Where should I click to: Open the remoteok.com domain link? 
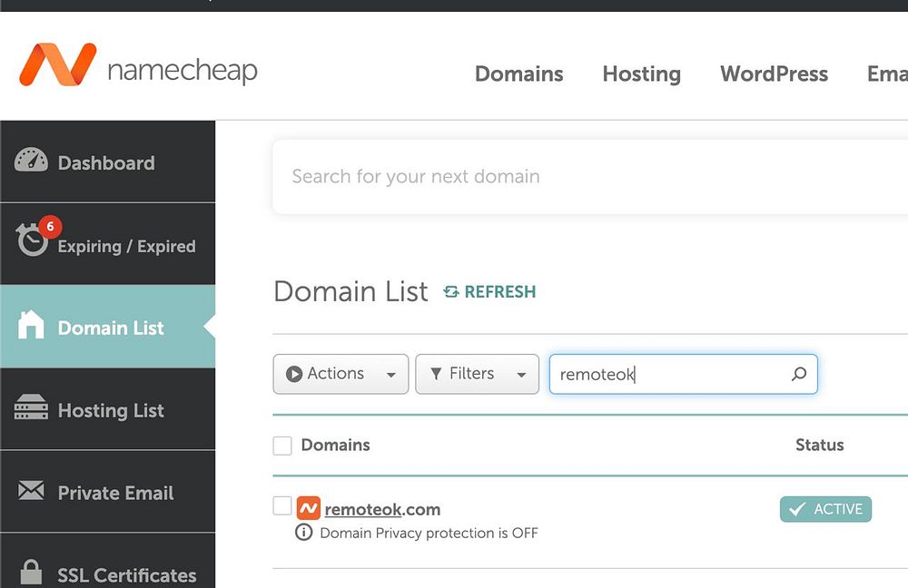[382, 509]
